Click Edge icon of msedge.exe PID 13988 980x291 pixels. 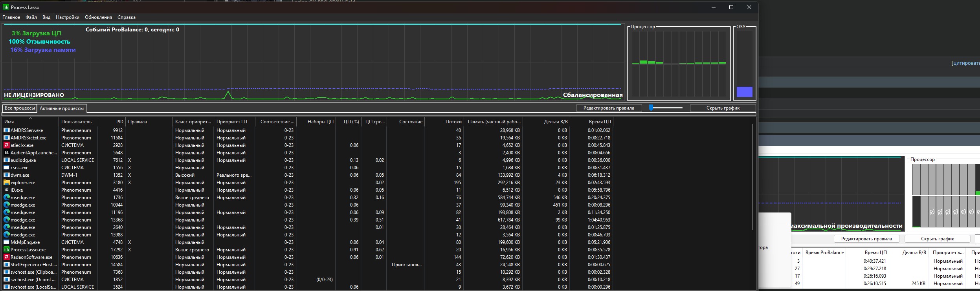[6, 235]
